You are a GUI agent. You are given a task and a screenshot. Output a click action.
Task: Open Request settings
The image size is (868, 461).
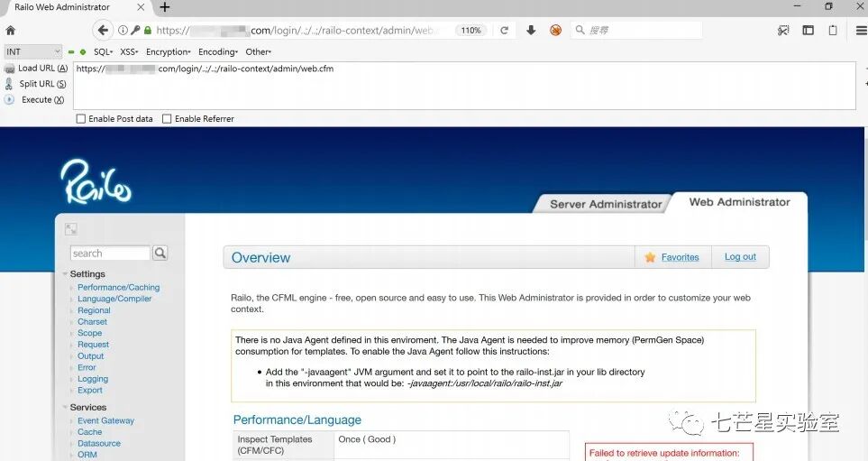pos(93,345)
